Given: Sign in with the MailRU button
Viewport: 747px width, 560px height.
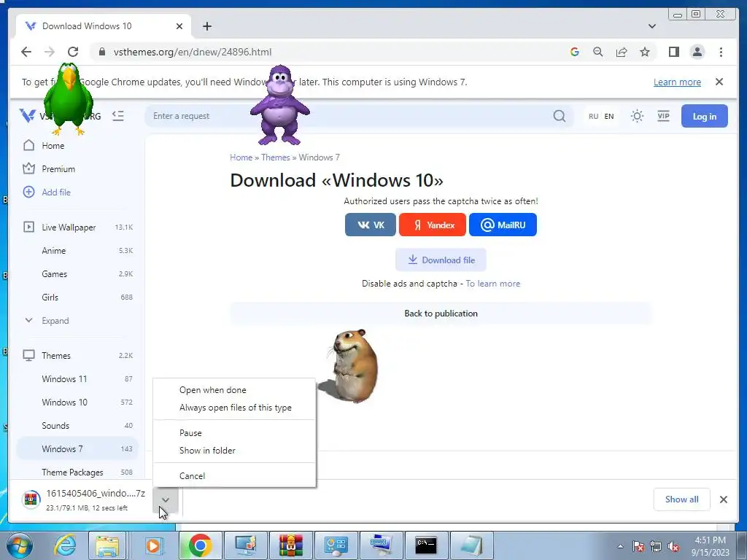Looking at the screenshot, I should pos(503,225).
